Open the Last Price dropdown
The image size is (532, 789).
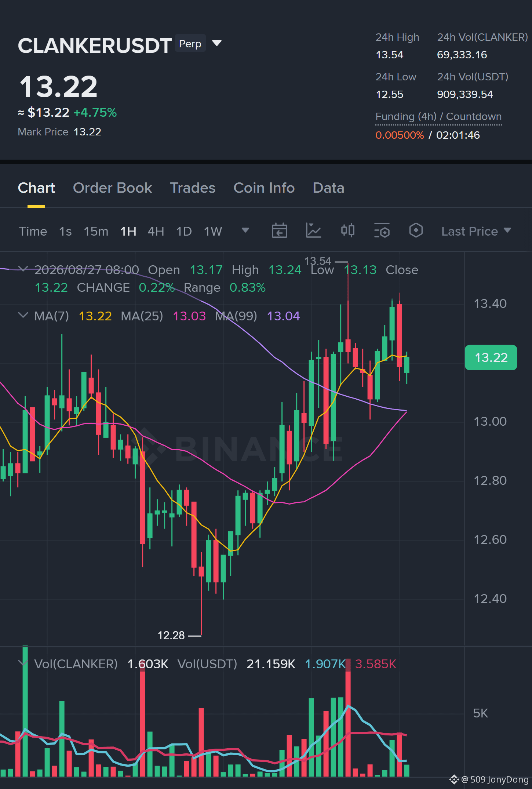[x=476, y=231]
